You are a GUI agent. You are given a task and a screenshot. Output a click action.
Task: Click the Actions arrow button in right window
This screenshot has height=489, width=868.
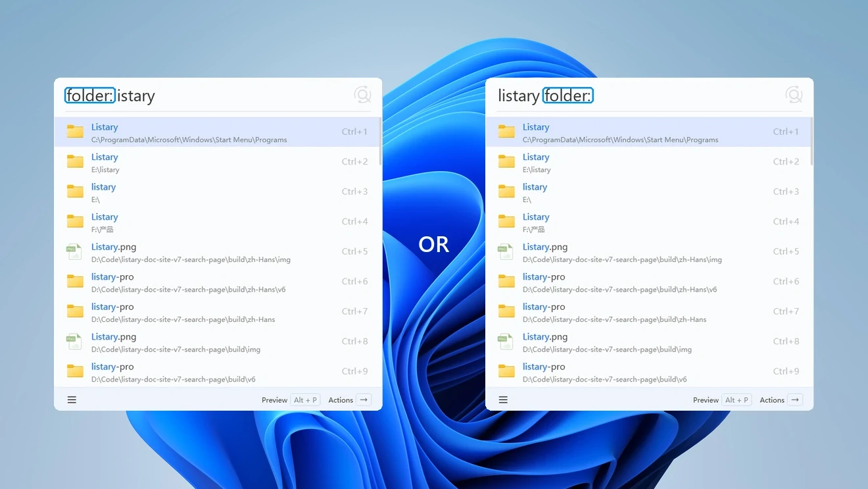click(x=781, y=399)
